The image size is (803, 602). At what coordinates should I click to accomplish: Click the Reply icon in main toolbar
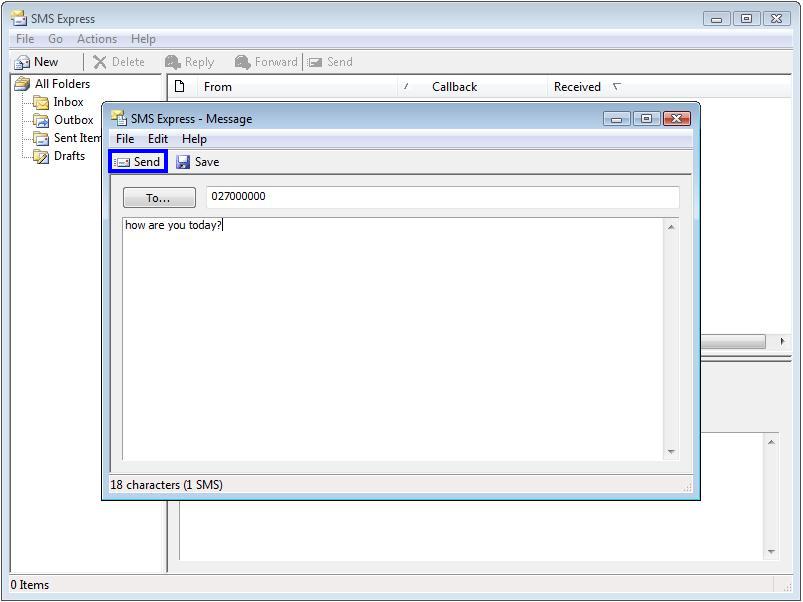point(173,62)
